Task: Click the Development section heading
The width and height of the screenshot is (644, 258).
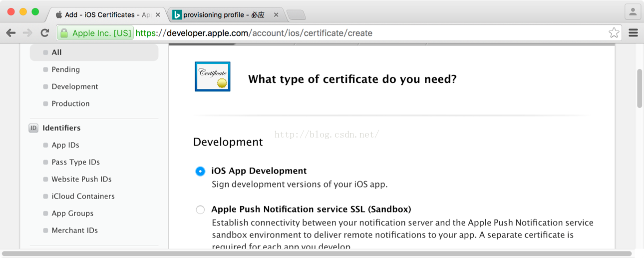Action: (x=228, y=142)
